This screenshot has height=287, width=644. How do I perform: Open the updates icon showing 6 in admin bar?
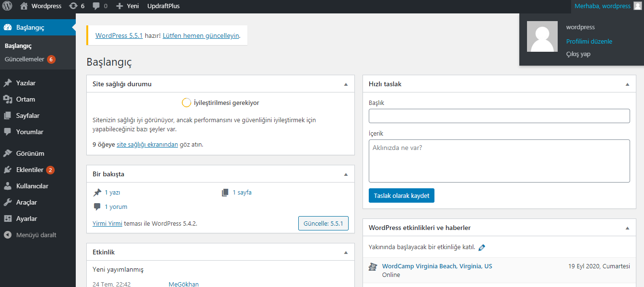[x=73, y=6]
